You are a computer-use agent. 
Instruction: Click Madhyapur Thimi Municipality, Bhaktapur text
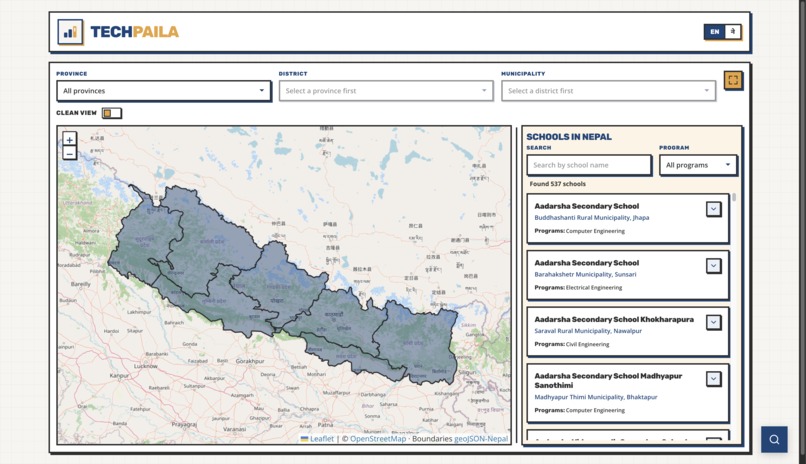click(596, 397)
